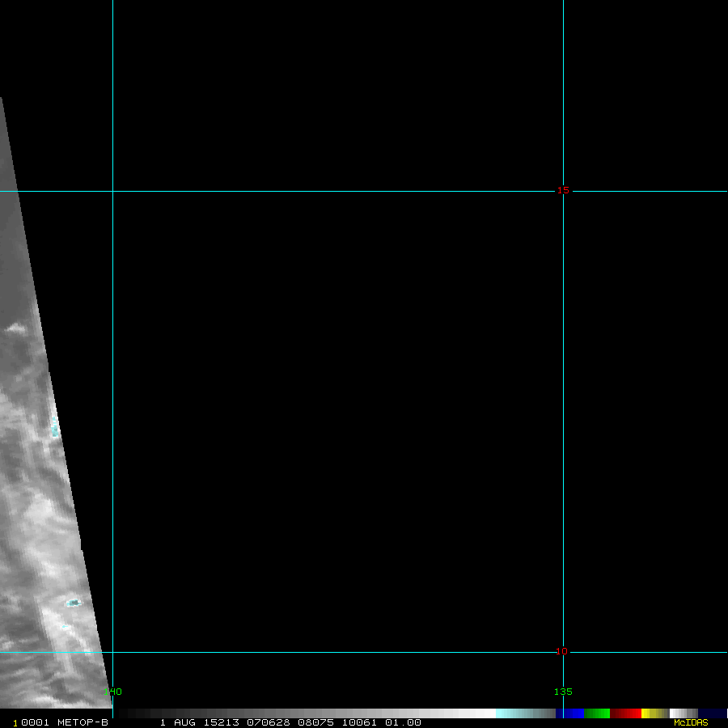The height and width of the screenshot is (728, 728).
Task: Select the red segment of color bar
Action: tap(626, 713)
